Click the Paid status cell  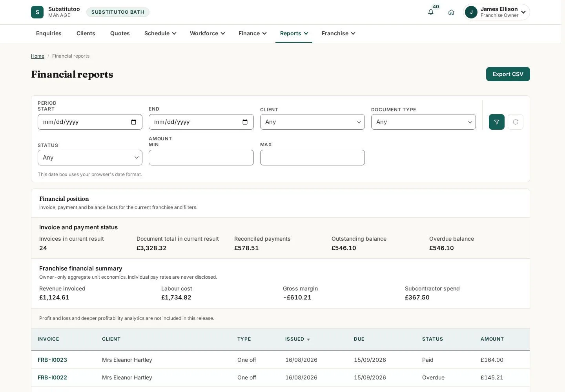point(428,360)
